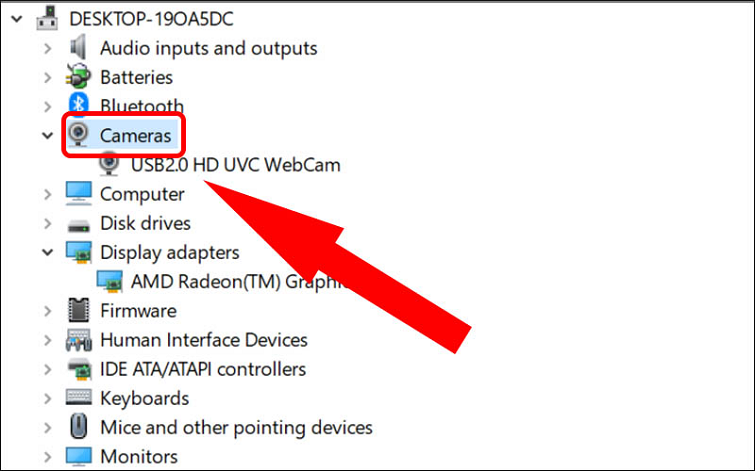The height and width of the screenshot is (471, 755).
Task: Click the Firmware chip icon
Action: pos(78,311)
